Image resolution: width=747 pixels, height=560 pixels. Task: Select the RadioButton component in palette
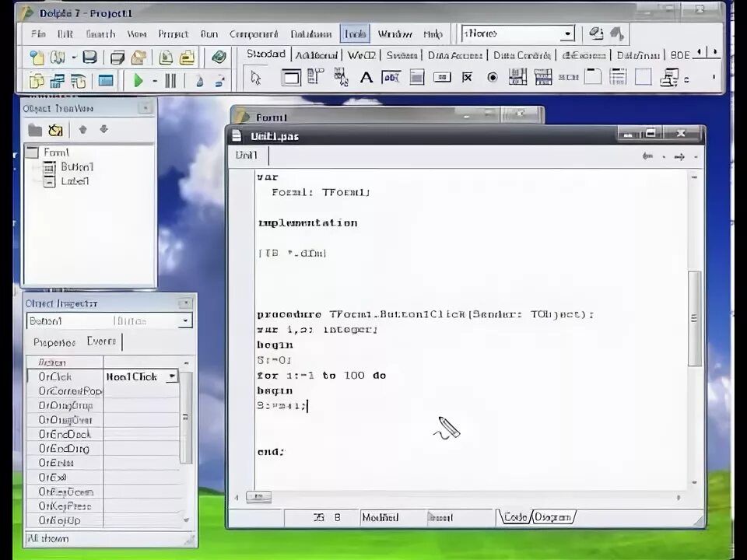493,77
